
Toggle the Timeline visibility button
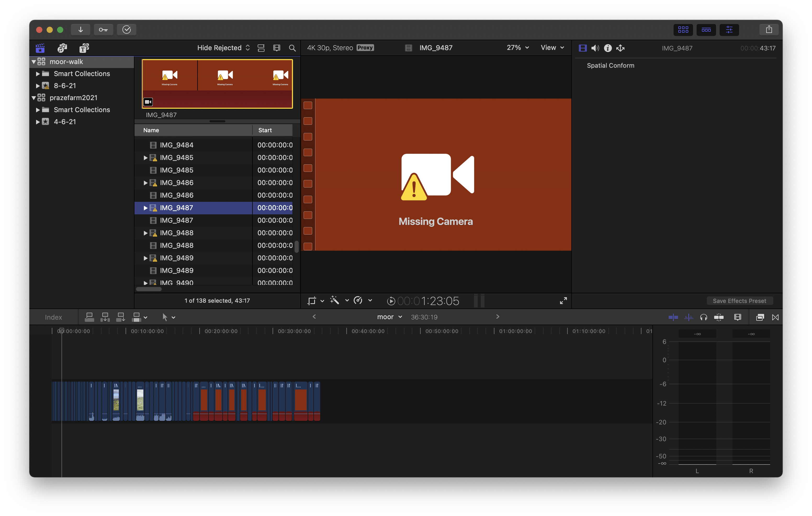click(706, 30)
